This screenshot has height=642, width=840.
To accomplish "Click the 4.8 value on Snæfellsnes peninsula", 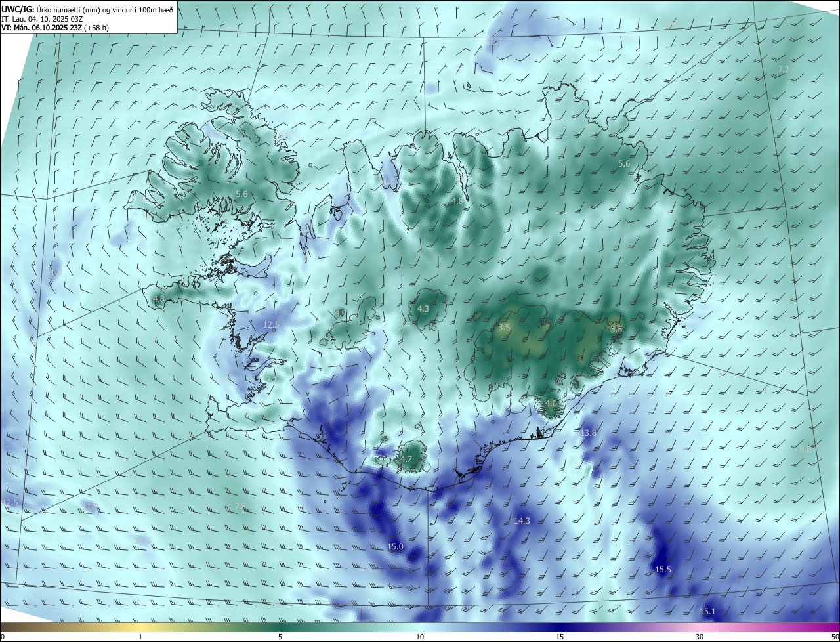I will coord(159,299).
